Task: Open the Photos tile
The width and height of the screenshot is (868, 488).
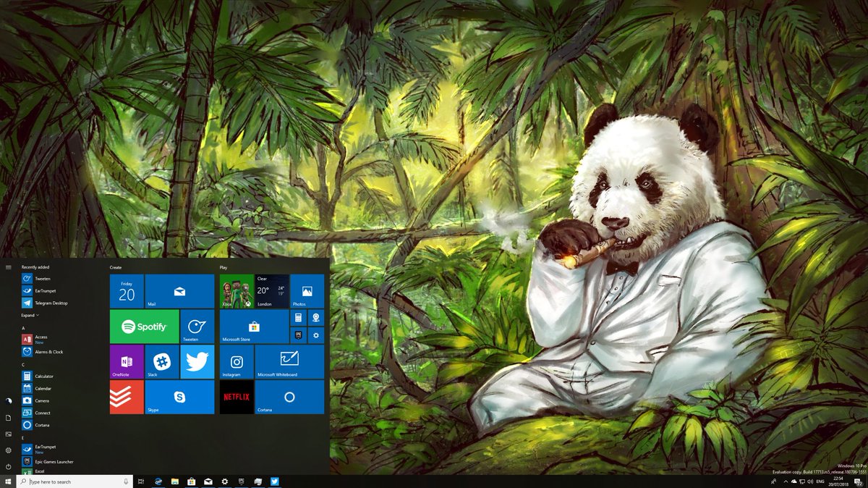Action: pyautogui.click(x=307, y=291)
